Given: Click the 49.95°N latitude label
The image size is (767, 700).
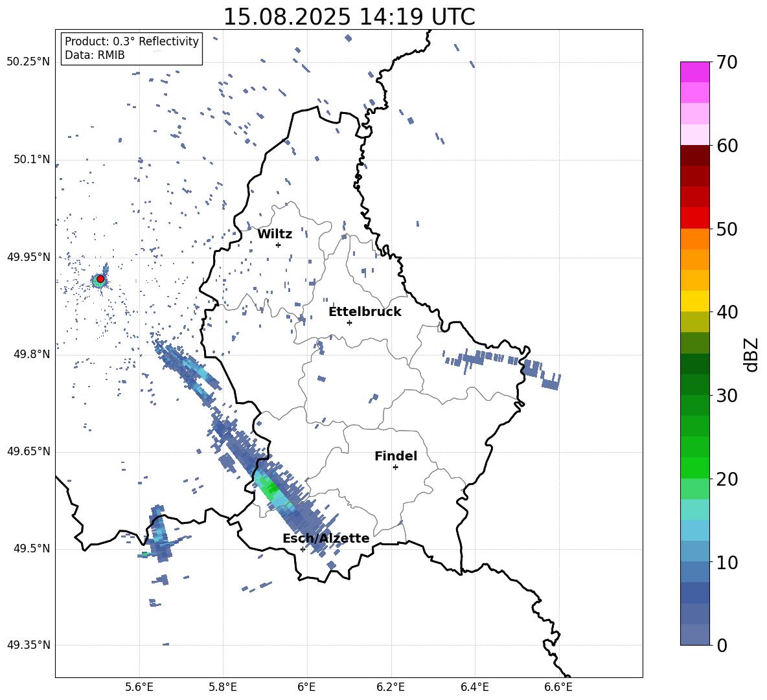Looking at the screenshot, I should (29, 256).
